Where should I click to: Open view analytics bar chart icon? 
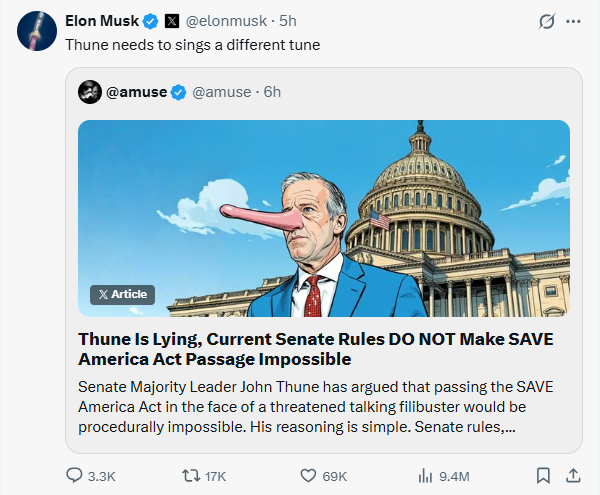click(x=424, y=474)
